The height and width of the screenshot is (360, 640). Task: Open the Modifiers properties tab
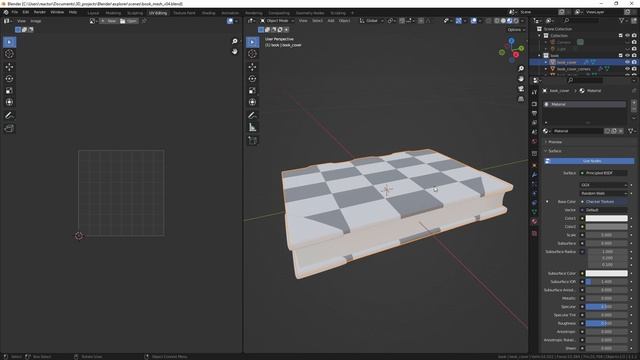pyautogui.click(x=534, y=175)
